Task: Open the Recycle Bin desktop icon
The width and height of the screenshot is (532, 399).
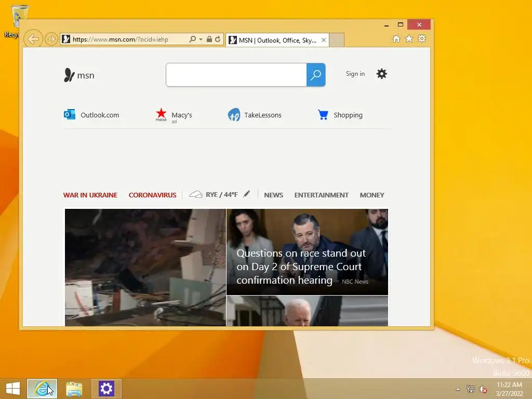Action: pyautogui.click(x=14, y=21)
